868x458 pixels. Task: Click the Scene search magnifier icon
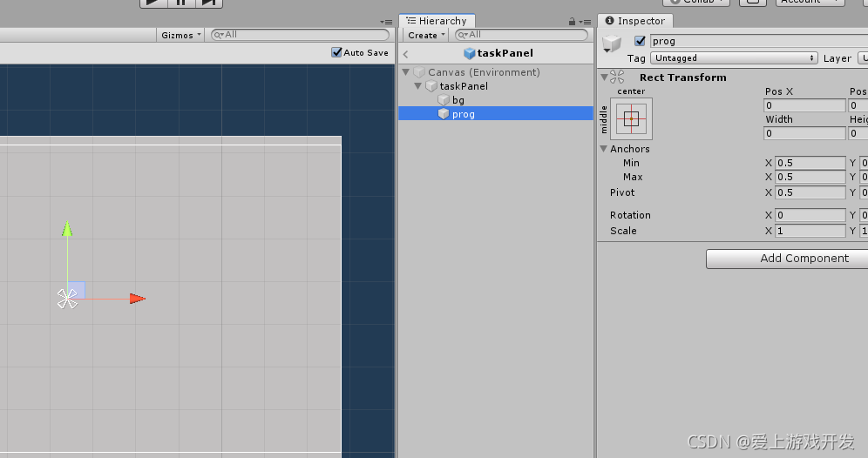220,35
